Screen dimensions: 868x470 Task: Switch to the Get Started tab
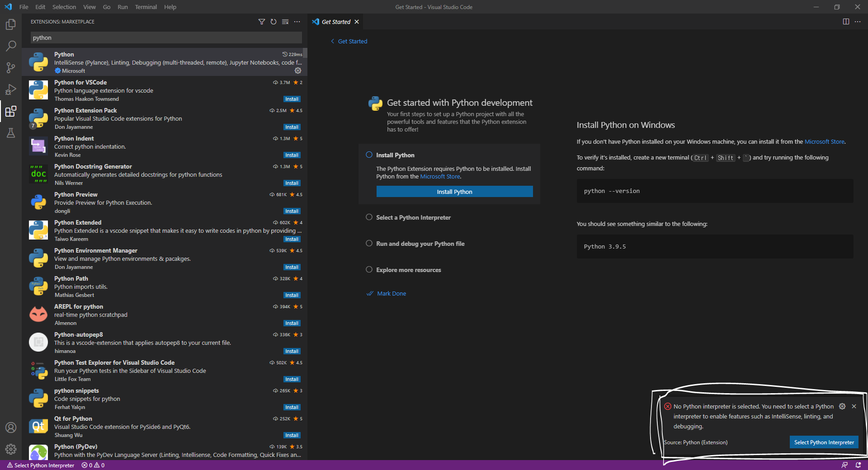coord(336,22)
